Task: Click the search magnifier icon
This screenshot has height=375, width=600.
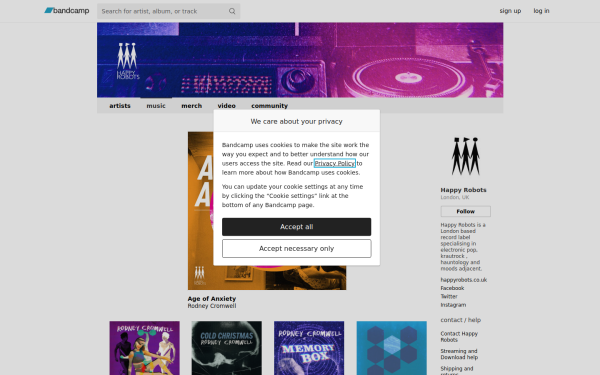Action: coord(232,11)
